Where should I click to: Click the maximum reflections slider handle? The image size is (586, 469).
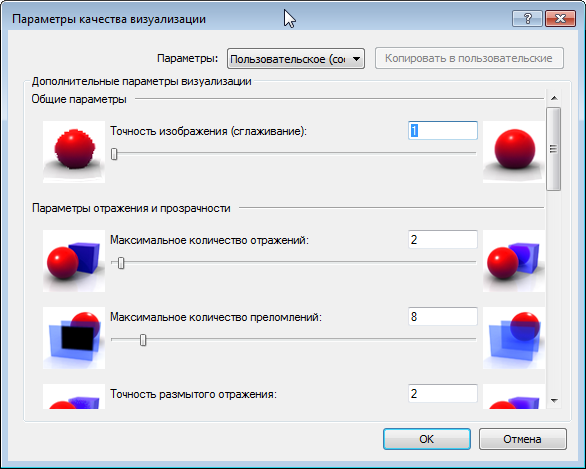pyautogui.click(x=121, y=263)
